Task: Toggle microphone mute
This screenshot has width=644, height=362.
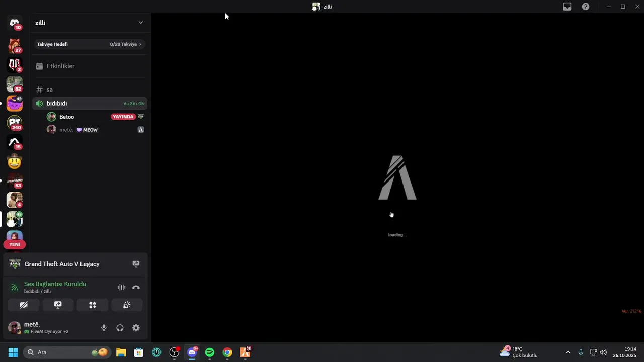Action: pyautogui.click(x=104, y=328)
